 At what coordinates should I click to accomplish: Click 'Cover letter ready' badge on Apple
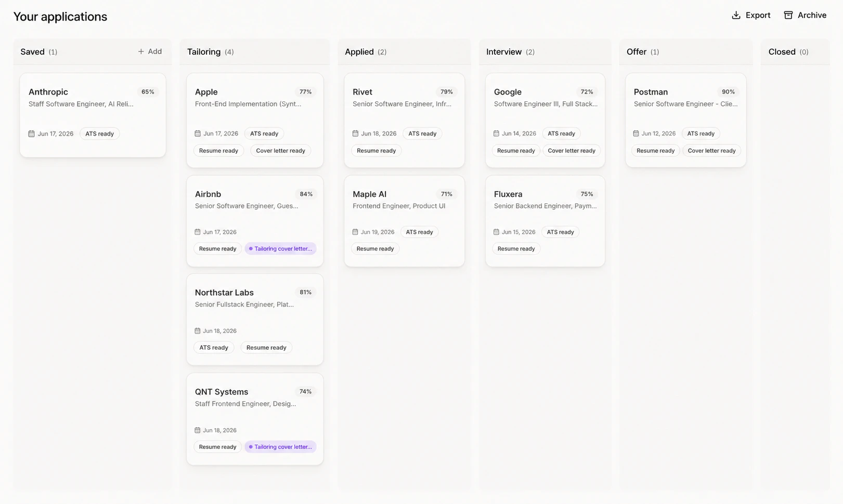click(280, 151)
